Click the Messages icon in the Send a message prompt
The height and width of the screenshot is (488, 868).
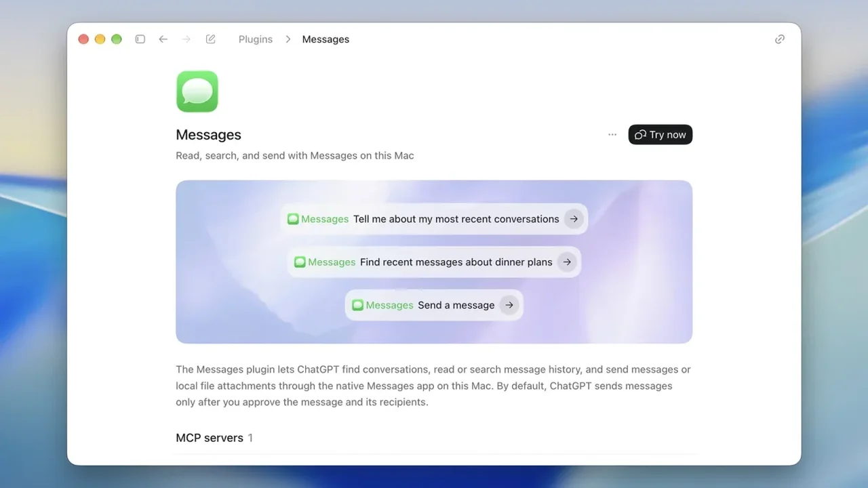coord(357,305)
